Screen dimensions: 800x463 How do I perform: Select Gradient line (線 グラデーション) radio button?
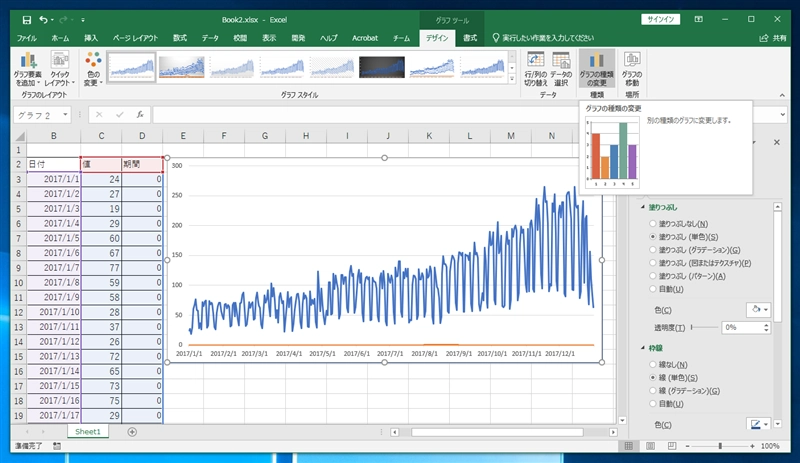(x=653, y=391)
